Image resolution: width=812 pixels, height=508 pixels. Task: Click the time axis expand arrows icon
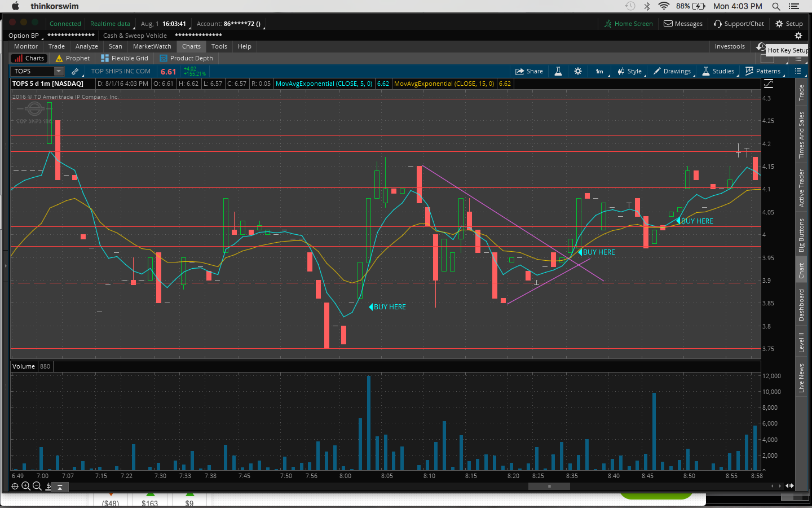789,485
